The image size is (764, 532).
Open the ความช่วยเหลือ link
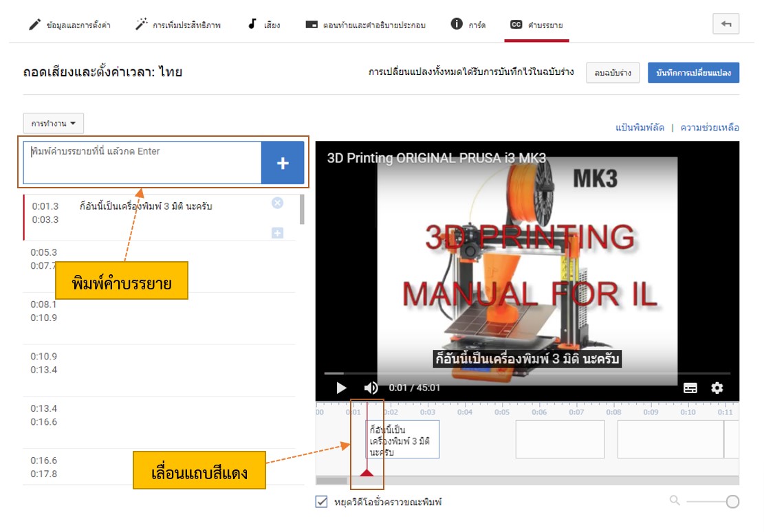(710, 127)
